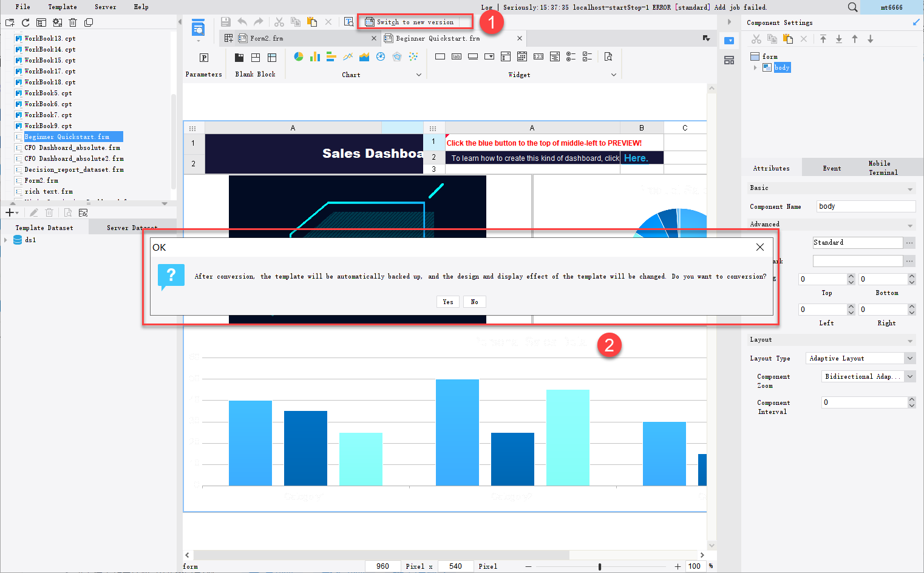
Task: Expand the body component tree node
Action: (x=755, y=67)
